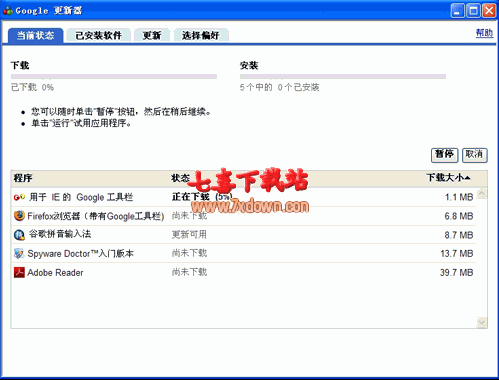The image size is (499, 380).
Task: Maximize the Google 更新器 window
Action: coord(473,11)
